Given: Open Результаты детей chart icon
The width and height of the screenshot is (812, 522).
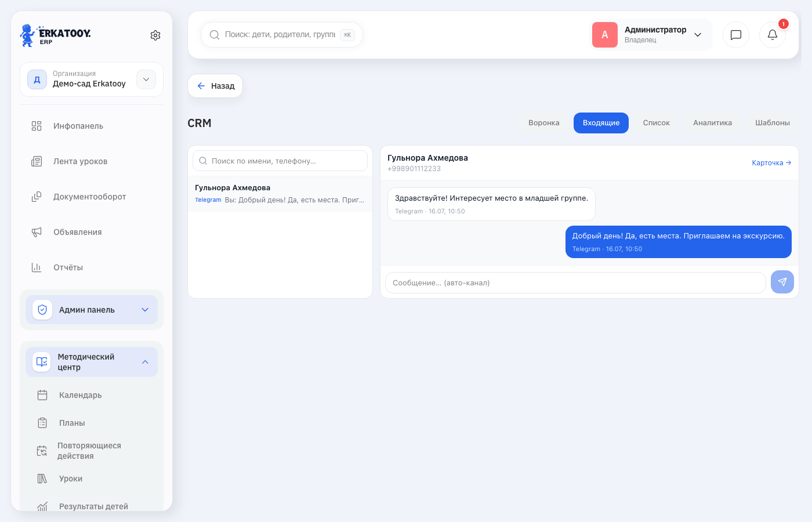Looking at the screenshot, I should [42, 506].
